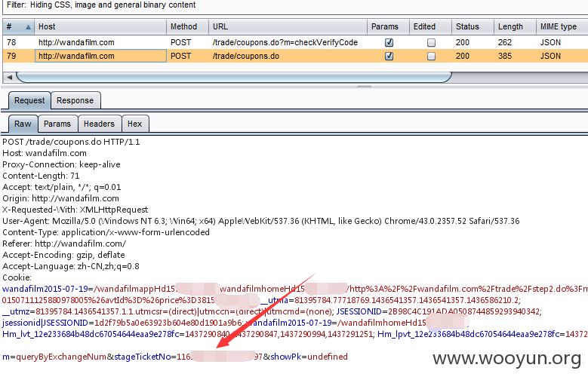Click the Content-Type header line
The image size is (588, 380).
coord(106,232)
